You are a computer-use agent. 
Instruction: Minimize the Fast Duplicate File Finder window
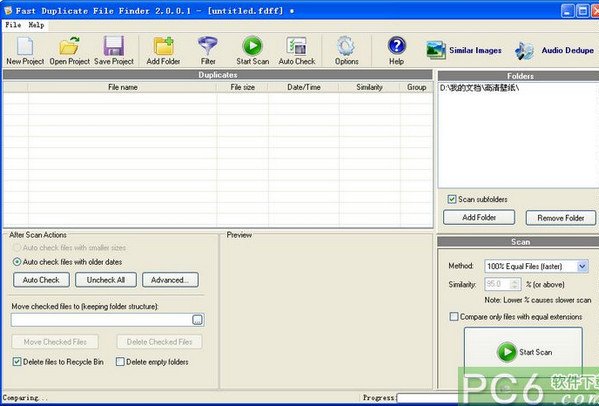[x=567, y=11]
